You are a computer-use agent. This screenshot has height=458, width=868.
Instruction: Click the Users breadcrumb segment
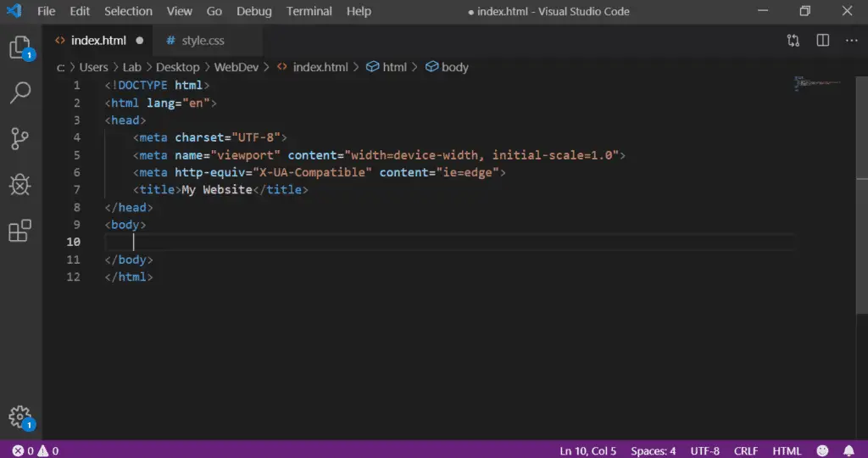pos(93,67)
